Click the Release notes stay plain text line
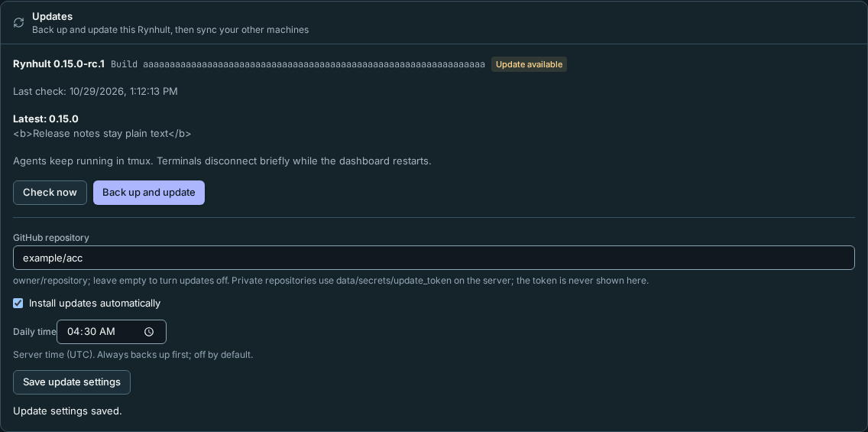Screen dimensions: 868x432 coord(102,134)
